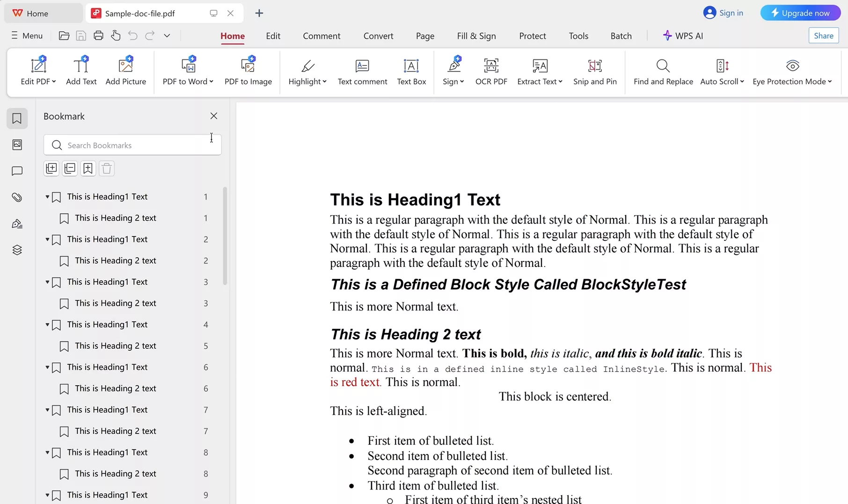Toggle the comments panel in sidebar
Screen dimensions: 848x504
pyautogui.click(x=17, y=171)
